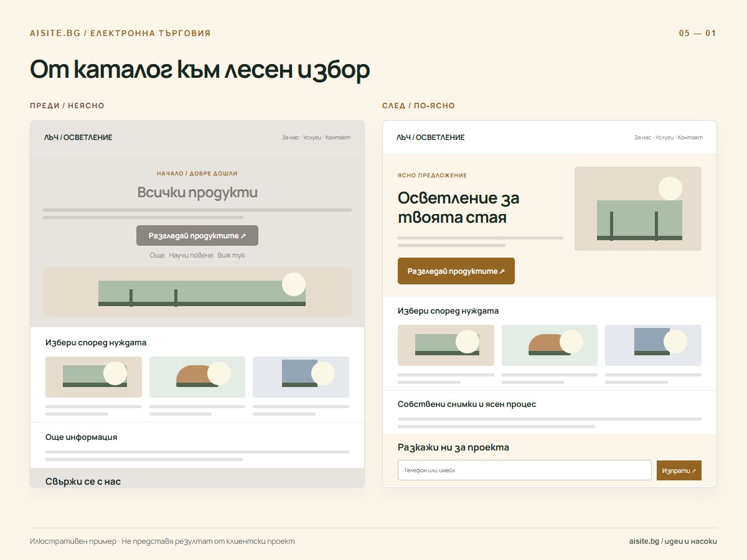
Task: Click 'За нас · Услуги · Контакт' navigation in After mockup
Action: tap(669, 138)
